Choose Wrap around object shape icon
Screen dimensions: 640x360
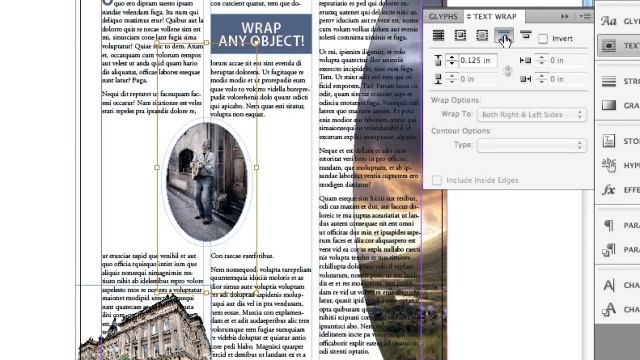(x=482, y=36)
